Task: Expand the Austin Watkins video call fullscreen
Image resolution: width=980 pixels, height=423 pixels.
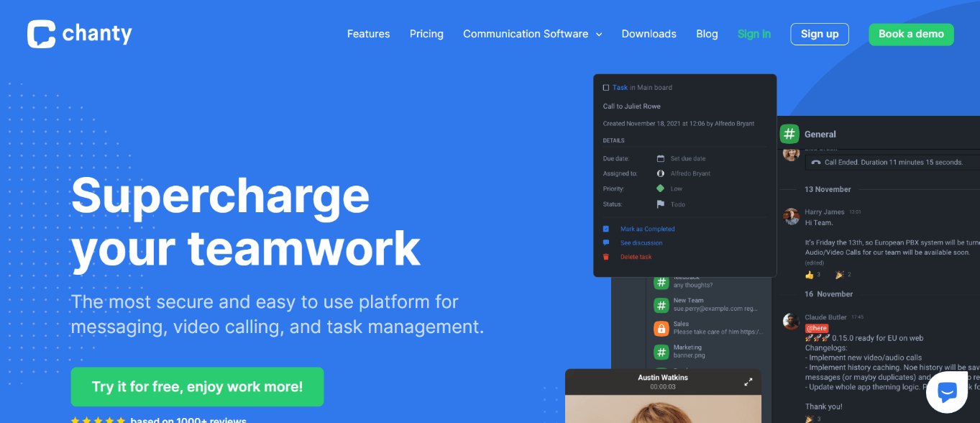Action: coord(748,382)
